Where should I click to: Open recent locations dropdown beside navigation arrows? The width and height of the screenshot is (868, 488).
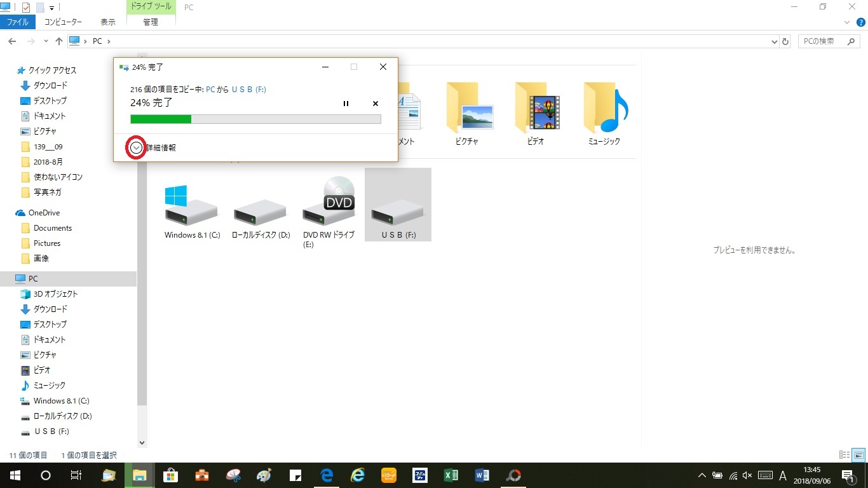coord(46,41)
